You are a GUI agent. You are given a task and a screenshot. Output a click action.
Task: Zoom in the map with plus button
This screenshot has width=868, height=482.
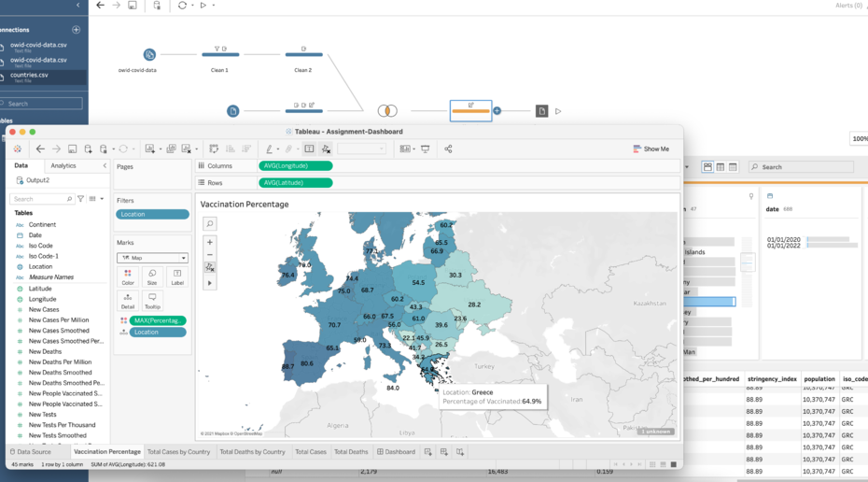click(x=210, y=242)
